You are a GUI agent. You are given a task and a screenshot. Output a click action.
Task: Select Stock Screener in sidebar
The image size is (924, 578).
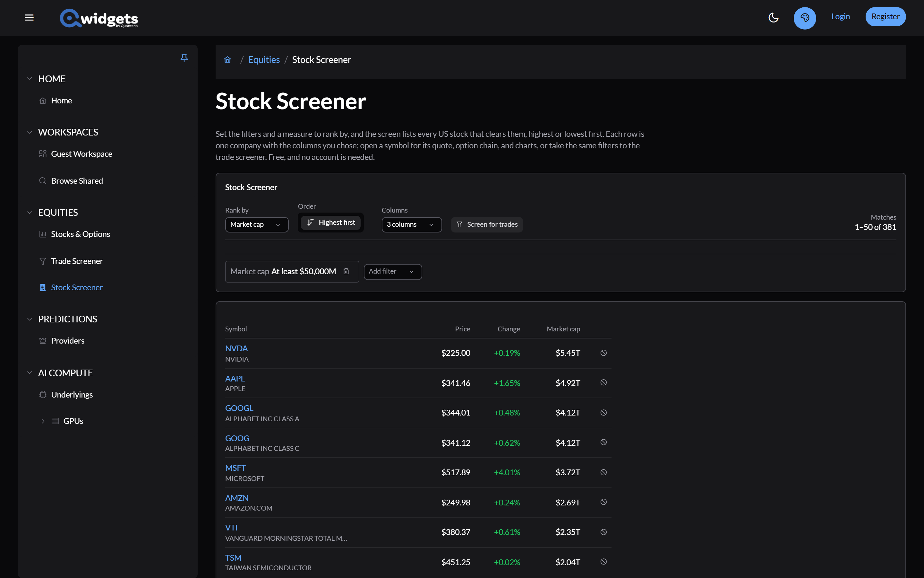(x=71, y=287)
